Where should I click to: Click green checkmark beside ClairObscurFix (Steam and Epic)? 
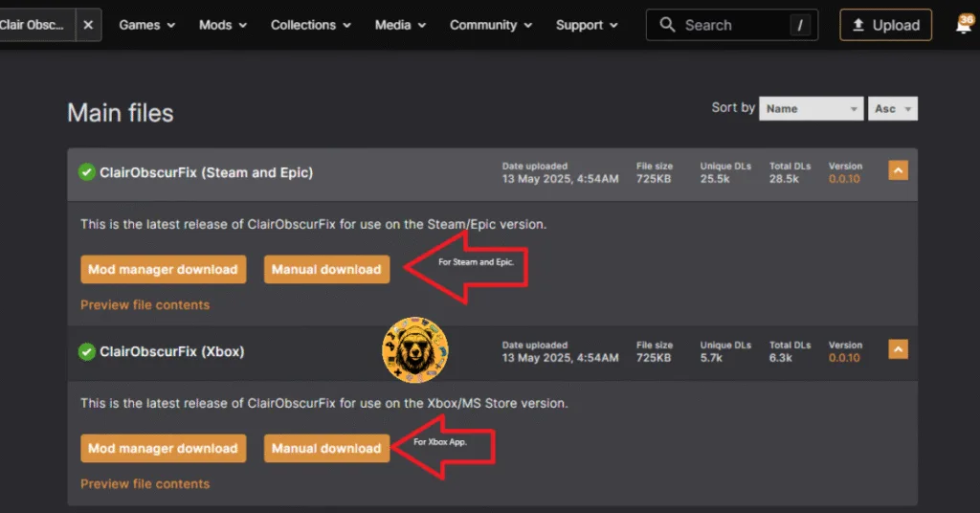pos(86,172)
